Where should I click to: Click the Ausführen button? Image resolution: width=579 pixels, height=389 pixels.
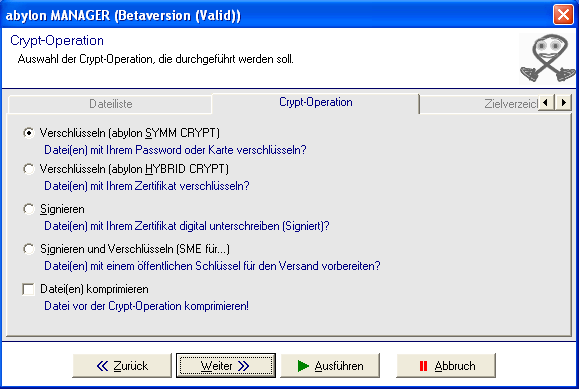(330, 366)
